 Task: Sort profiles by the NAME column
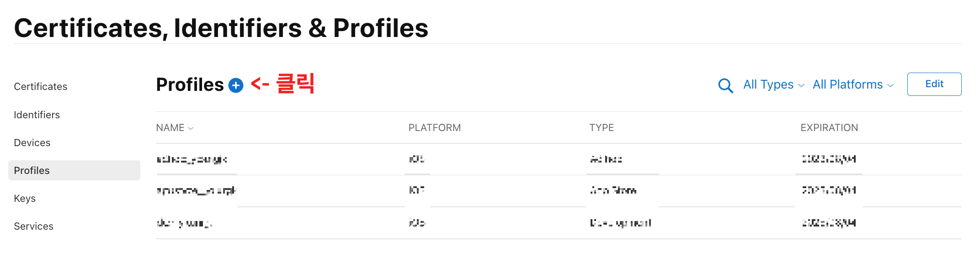click(x=175, y=128)
